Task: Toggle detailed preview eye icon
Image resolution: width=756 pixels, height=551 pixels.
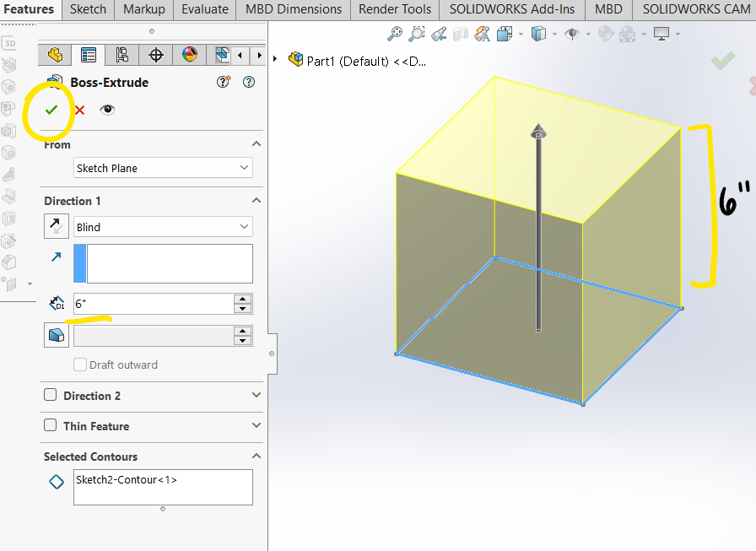Action: coord(107,110)
